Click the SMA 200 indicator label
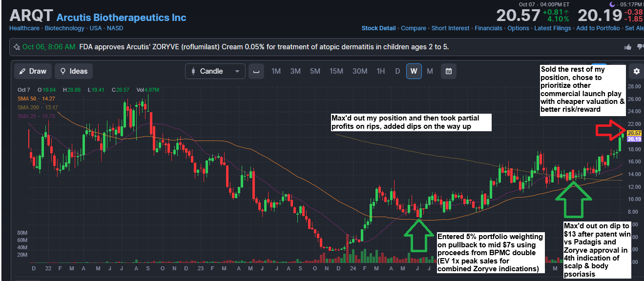The height and width of the screenshot is (281, 644). tap(38, 107)
